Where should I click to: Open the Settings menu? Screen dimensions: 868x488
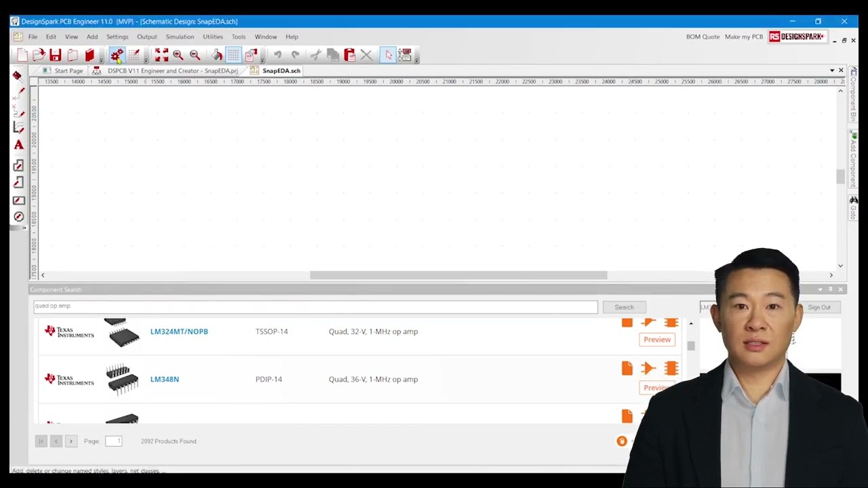(117, 37)
